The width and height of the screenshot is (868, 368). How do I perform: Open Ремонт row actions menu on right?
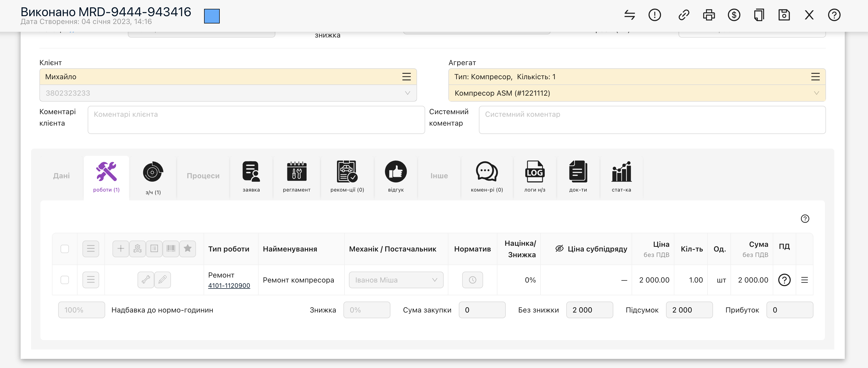[x=804, y=280]
